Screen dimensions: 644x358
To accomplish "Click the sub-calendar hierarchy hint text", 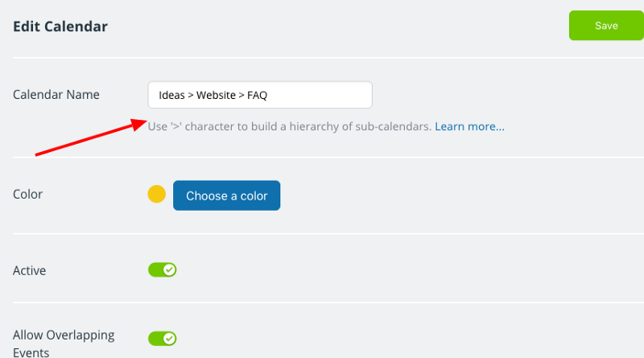I will click(x=290, y=126).
